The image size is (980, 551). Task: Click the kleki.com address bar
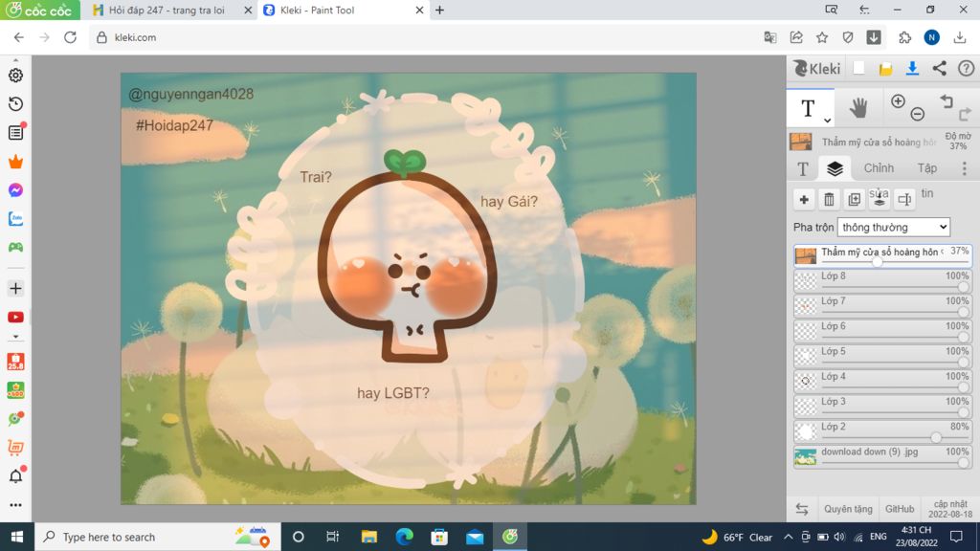click(425, 37)
